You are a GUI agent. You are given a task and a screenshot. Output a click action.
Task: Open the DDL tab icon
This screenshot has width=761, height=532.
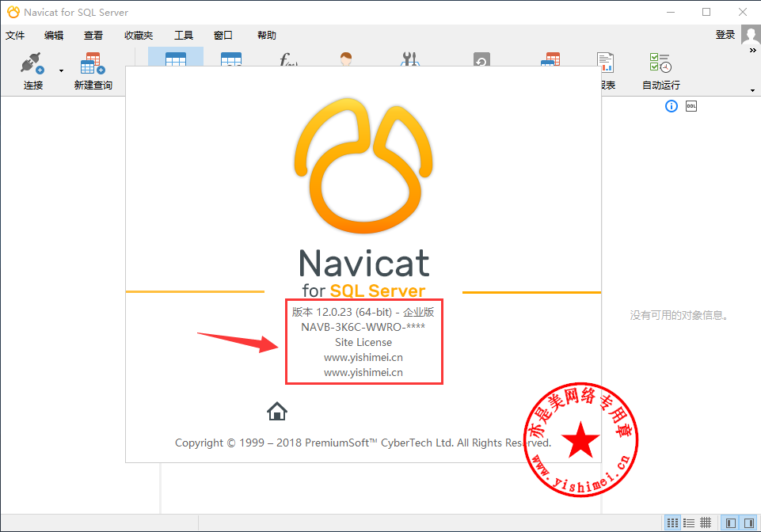click(x=691, y=106)
